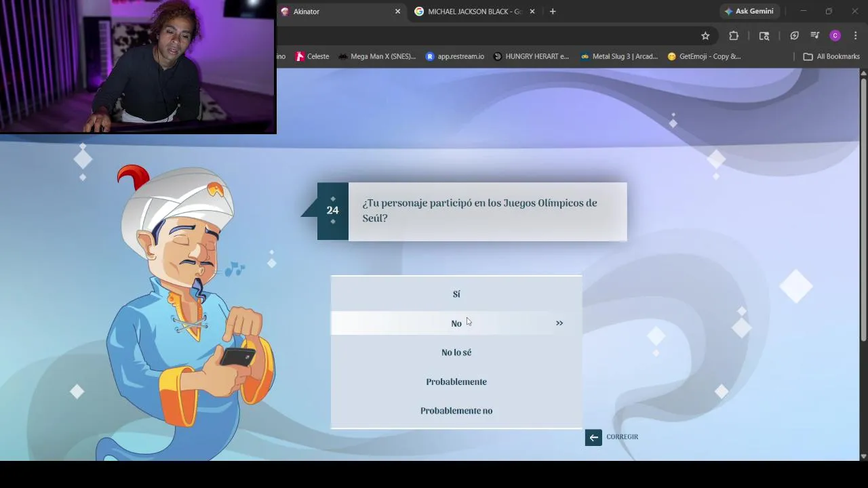Minimize the Chrome window
The height and width of the screenshot is (488, 868).
click(x=803, y=12)
